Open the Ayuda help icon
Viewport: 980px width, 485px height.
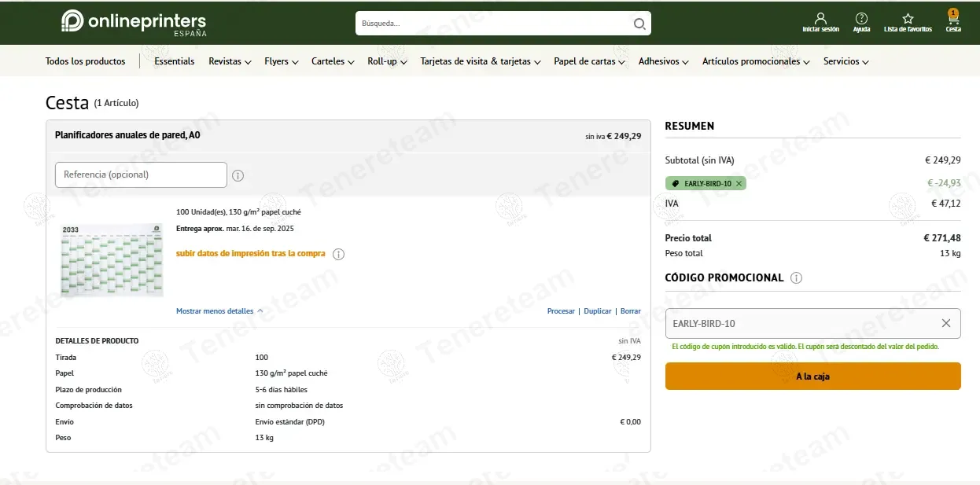pos(861,22)
